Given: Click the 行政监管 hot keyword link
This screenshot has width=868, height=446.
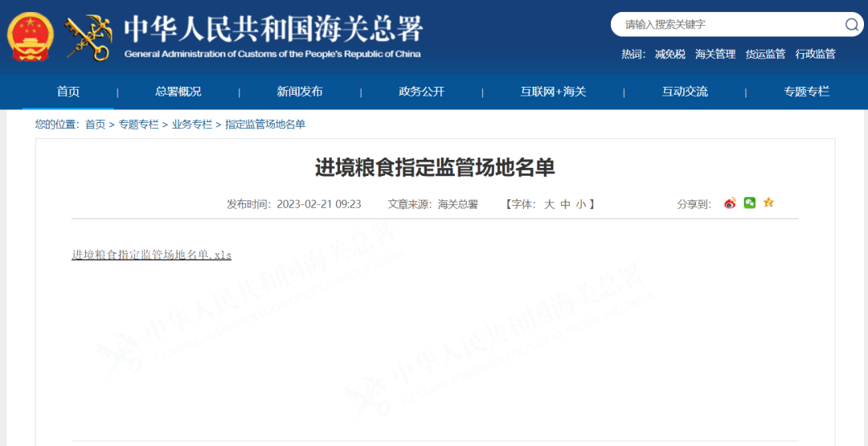Looking at the screenshot, I should pyautogui.click(x=815, y=54).
